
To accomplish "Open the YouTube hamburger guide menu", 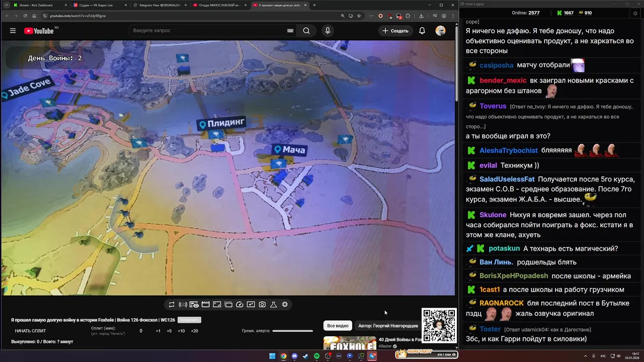I will click(x=13, y=31).
